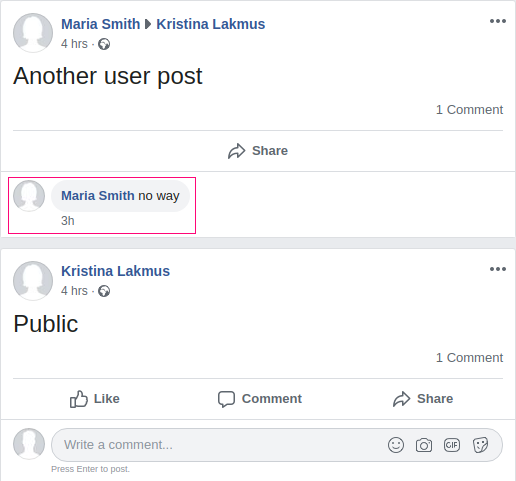Click Kristina Lakmus avatar on Public post
The width and height of the screenshot is (516, 481).
(x=33, y=281)
